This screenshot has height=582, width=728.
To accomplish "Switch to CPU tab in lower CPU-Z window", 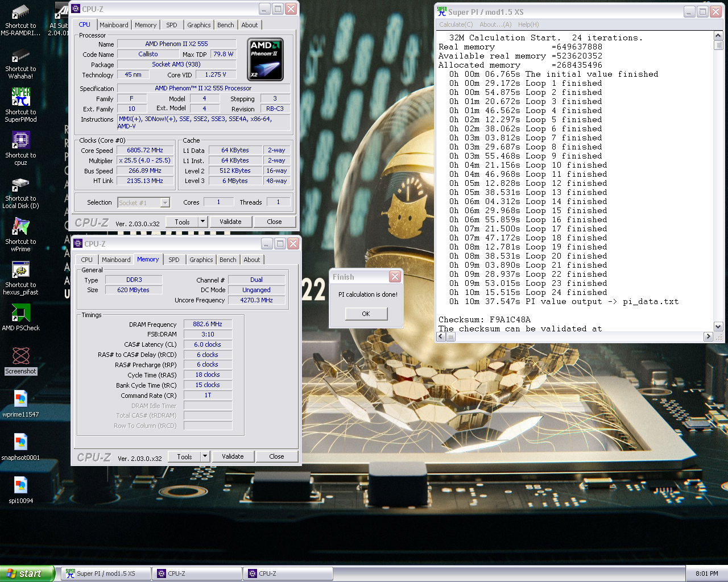I will [87, 260].
